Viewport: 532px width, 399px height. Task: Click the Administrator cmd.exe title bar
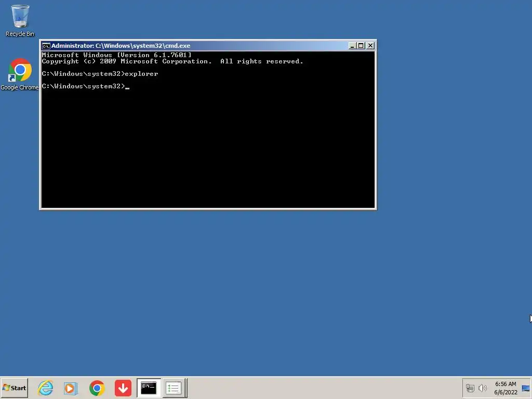pyautogui.click(x=208, y=46)
